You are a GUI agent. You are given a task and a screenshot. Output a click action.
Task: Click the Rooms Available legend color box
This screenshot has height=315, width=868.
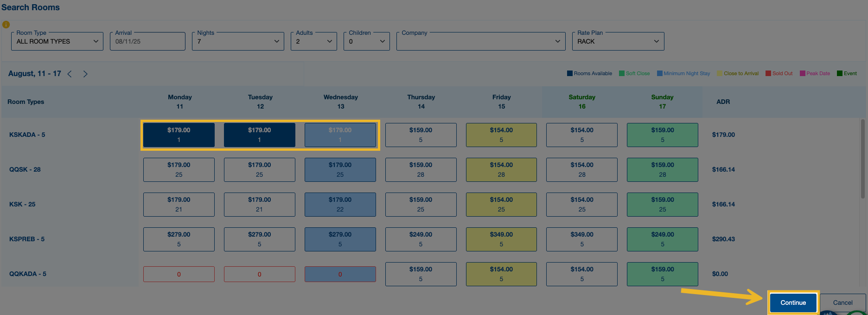pos(570,73)
